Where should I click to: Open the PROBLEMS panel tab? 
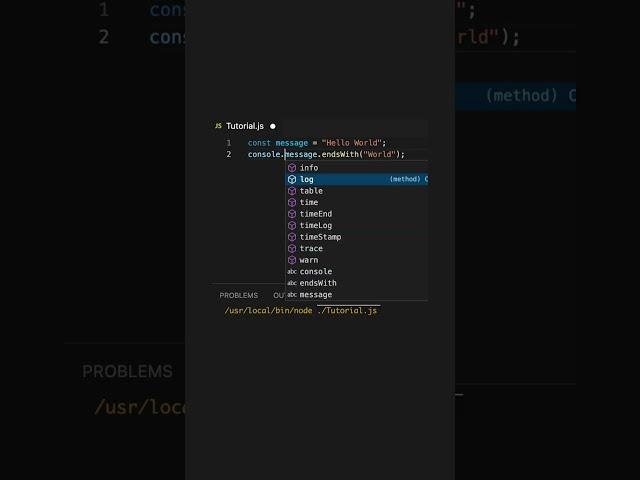239,295
